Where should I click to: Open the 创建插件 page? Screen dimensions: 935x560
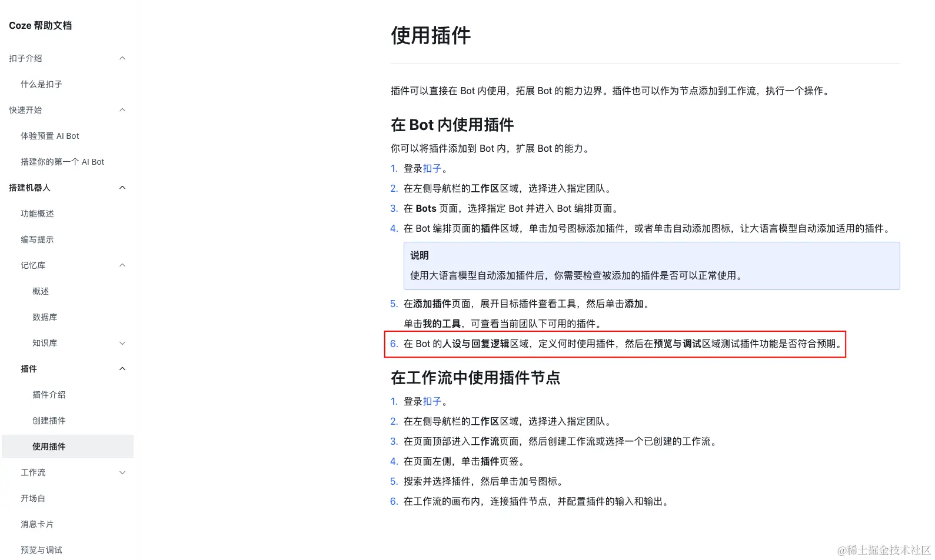49,421
